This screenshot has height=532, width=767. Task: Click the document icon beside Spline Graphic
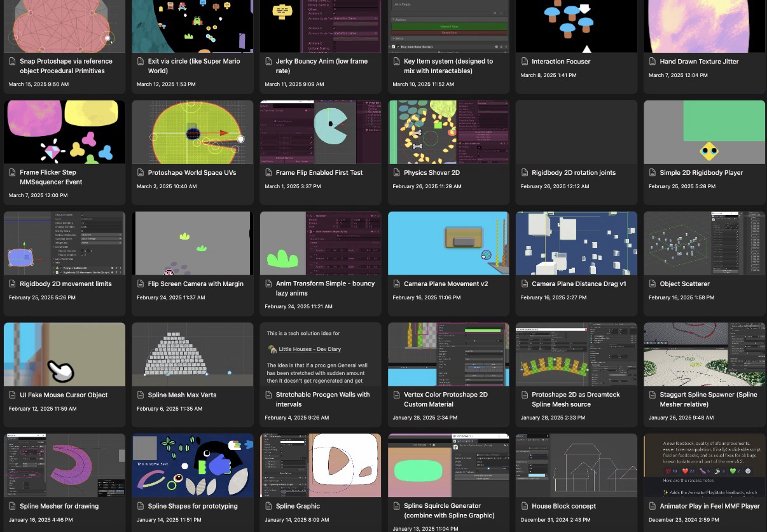coord(269,507)
